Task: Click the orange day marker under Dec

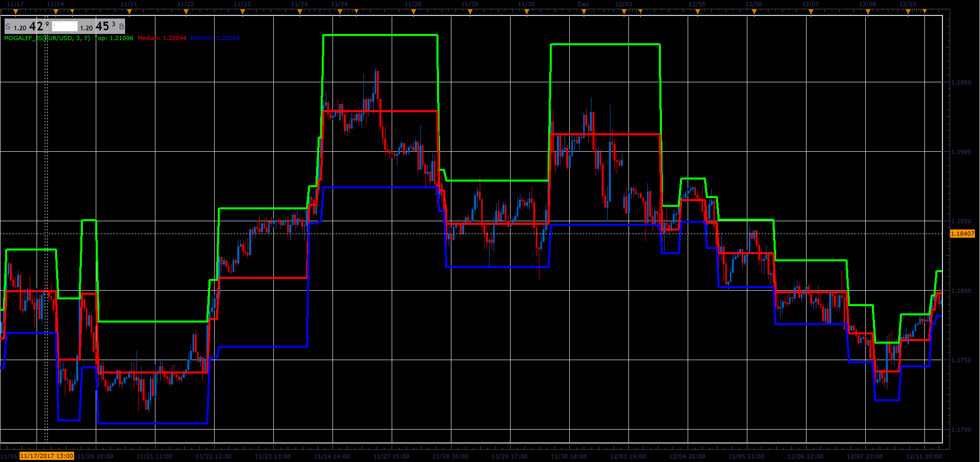Action: coord(583,11)
